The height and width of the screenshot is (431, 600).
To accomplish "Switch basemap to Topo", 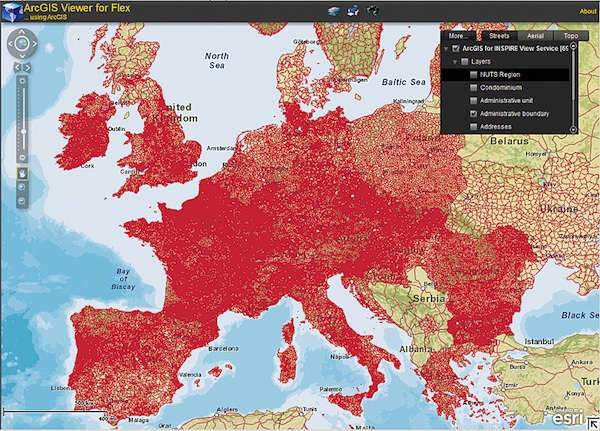I will click(x=570, y=35).
